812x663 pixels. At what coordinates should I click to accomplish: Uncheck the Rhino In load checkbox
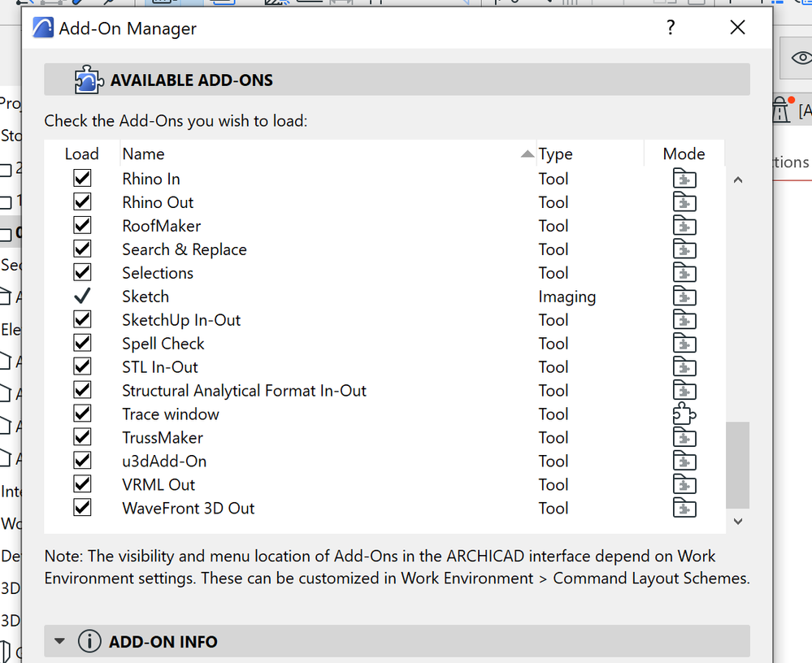81,178
